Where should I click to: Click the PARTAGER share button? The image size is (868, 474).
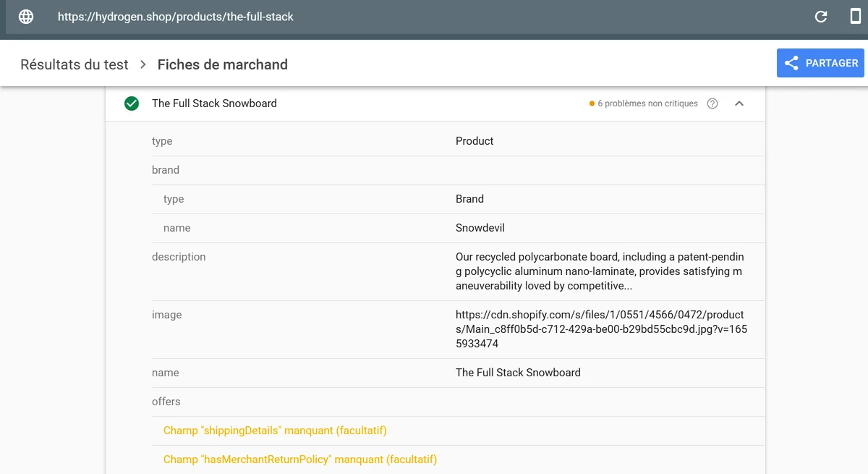click(x=820, y=63)
